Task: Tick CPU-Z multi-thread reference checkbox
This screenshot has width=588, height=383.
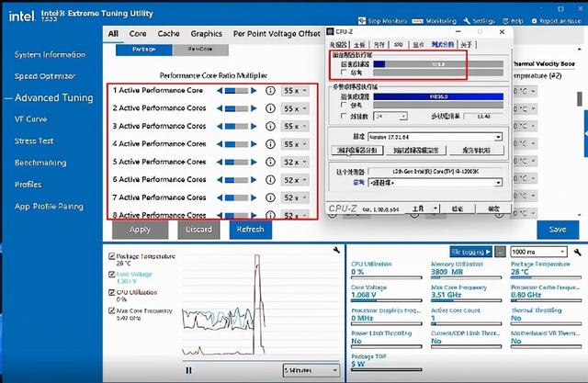Action: [x=344, y=105]
